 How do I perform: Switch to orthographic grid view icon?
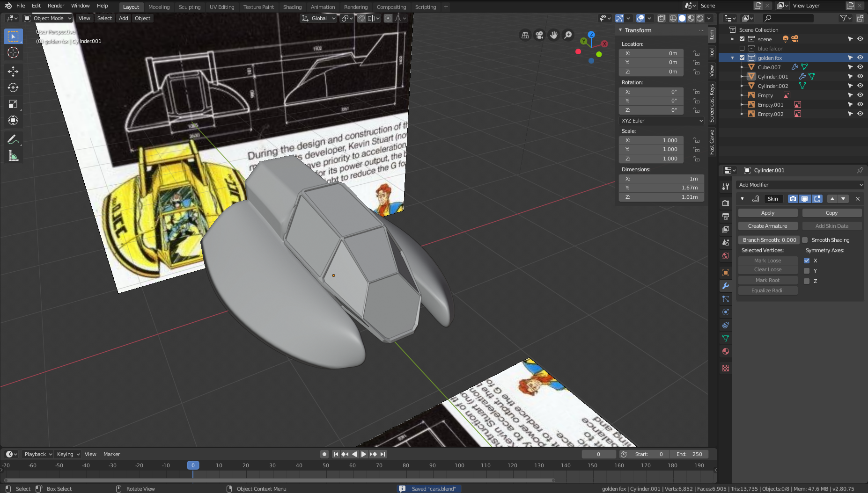click(525, 35)
